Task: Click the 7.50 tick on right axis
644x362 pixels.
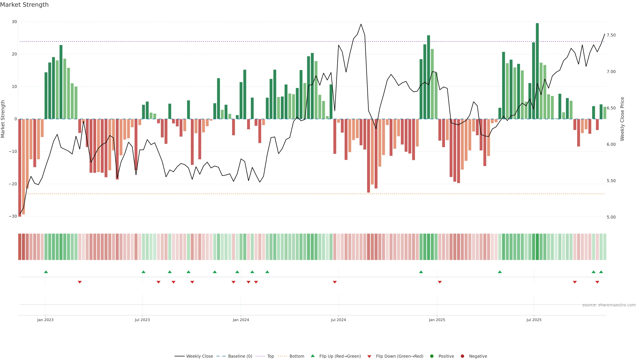Action: (611, 35)
